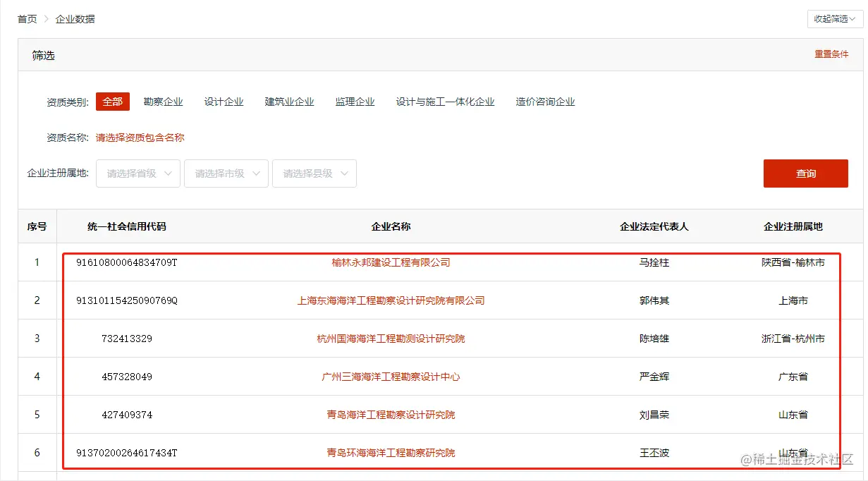Select the 设计企业 category

[x=224, y=102]
